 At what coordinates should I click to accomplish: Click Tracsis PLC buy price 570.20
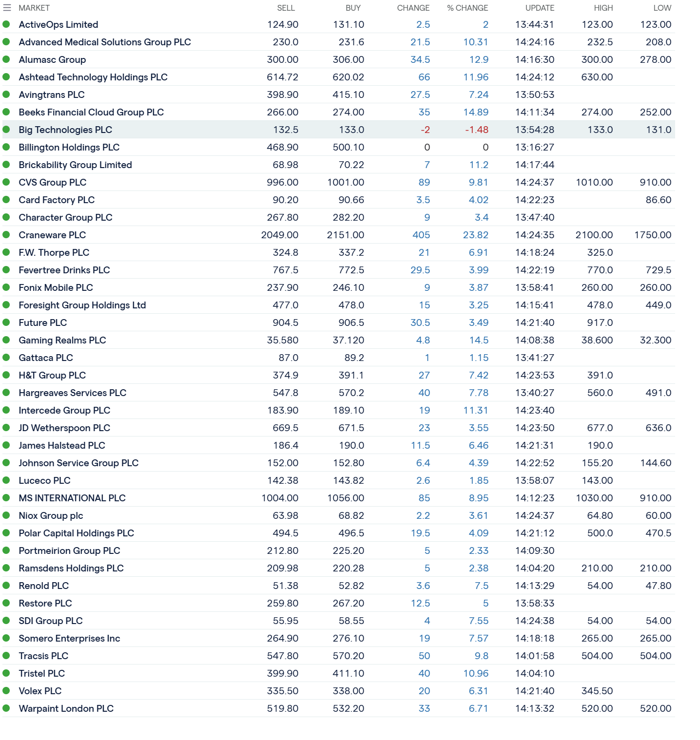coord(349,656)
